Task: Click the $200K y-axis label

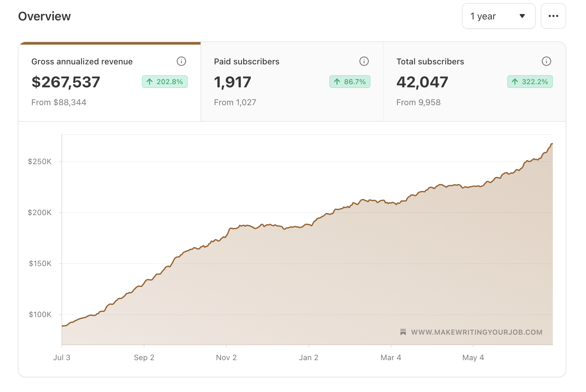Action: point(40,213)
